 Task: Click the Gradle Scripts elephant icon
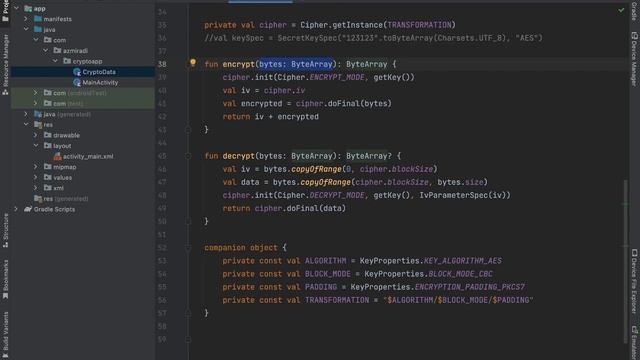click(x=28, y=209)
